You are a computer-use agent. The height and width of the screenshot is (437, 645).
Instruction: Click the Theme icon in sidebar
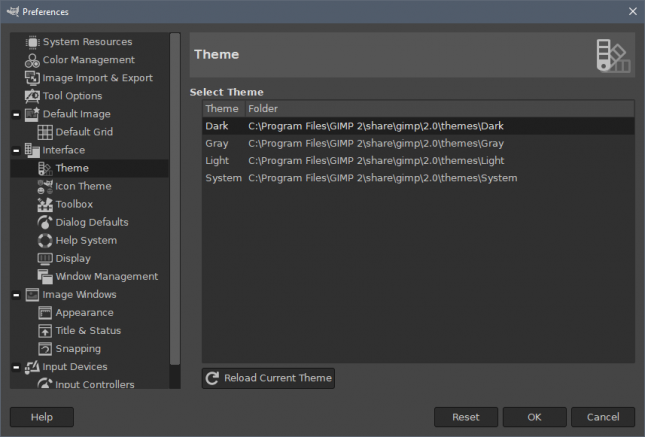click(x=45, y=168)
